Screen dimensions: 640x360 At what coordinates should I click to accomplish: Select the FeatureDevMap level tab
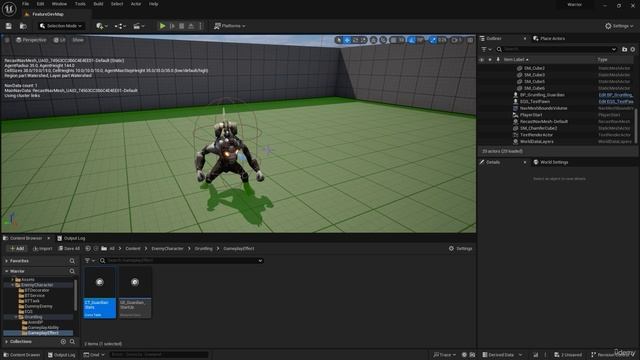click(x=47, y=14)
